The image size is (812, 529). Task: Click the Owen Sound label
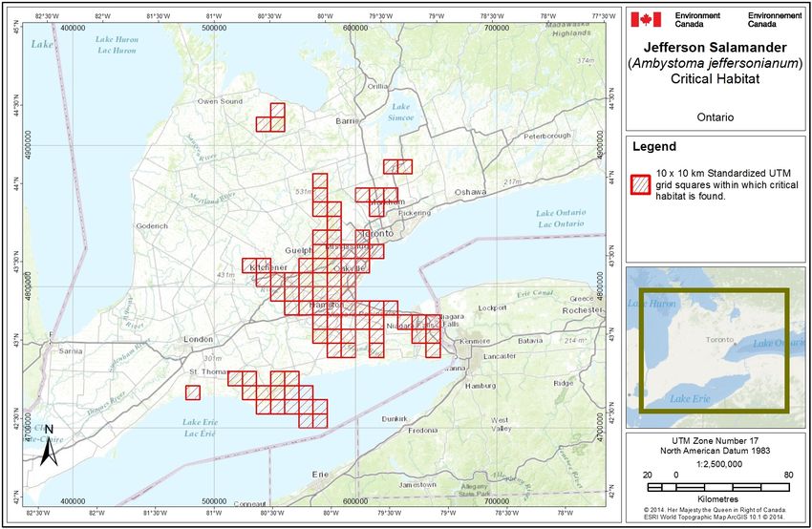220,101
